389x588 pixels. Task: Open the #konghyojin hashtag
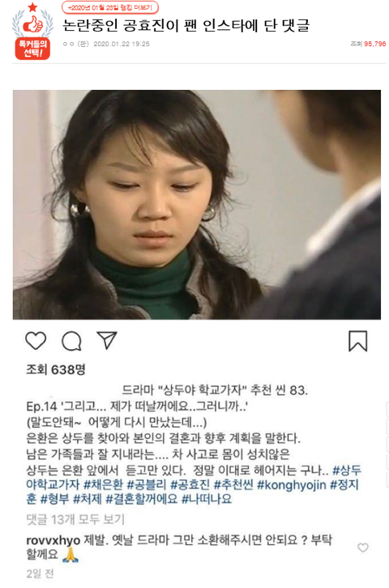[x=292, y=485]
